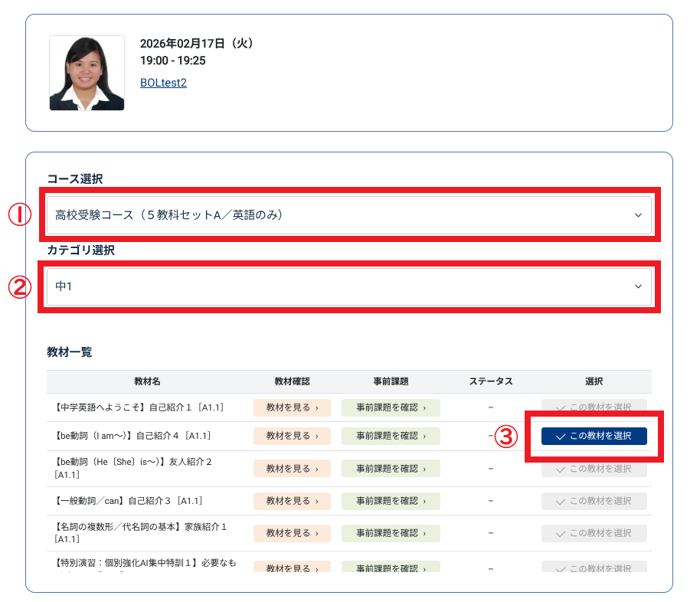Check pre-assignment for 家族紹介１ lesson

tap(391, 533)
